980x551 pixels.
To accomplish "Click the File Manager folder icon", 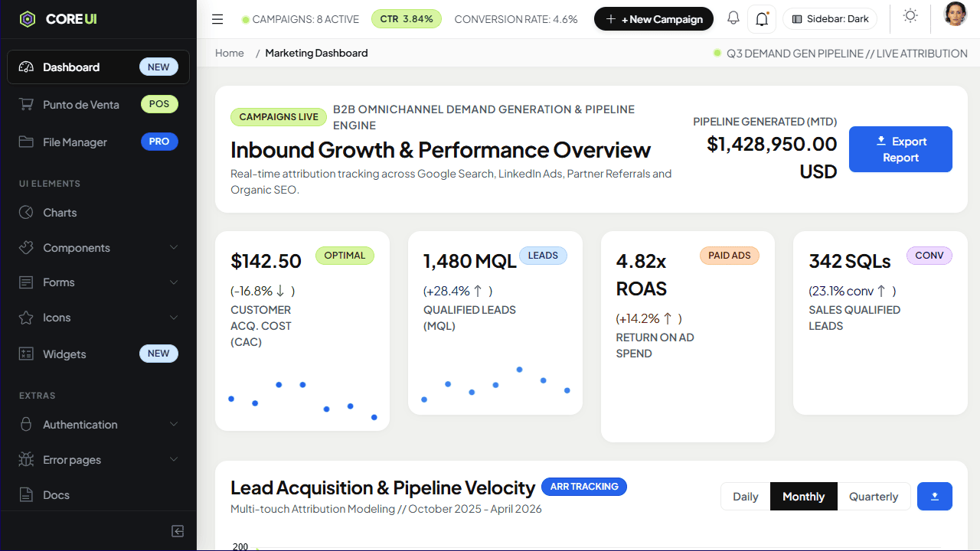I will click(26, 142).
